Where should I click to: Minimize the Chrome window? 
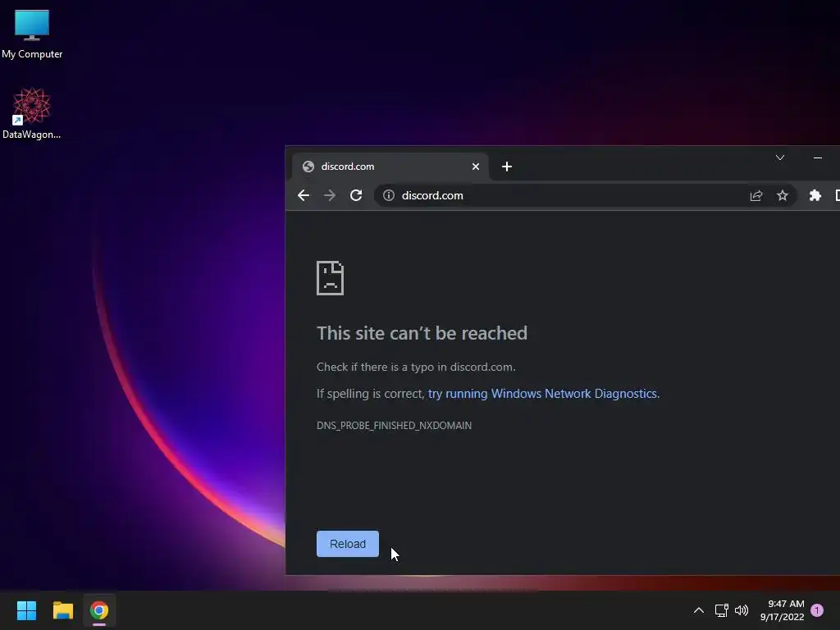(x=818, y=157)
